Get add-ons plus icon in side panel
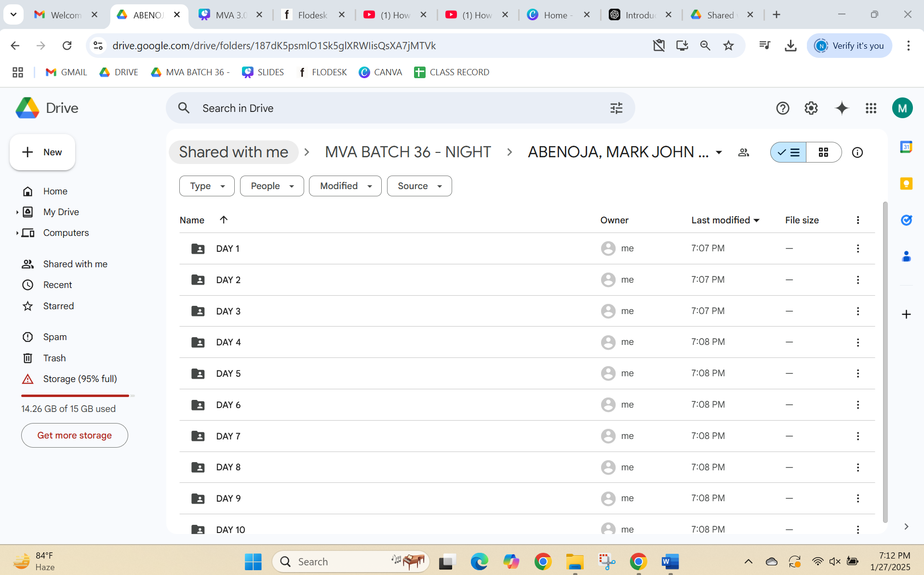 point(906,315)
